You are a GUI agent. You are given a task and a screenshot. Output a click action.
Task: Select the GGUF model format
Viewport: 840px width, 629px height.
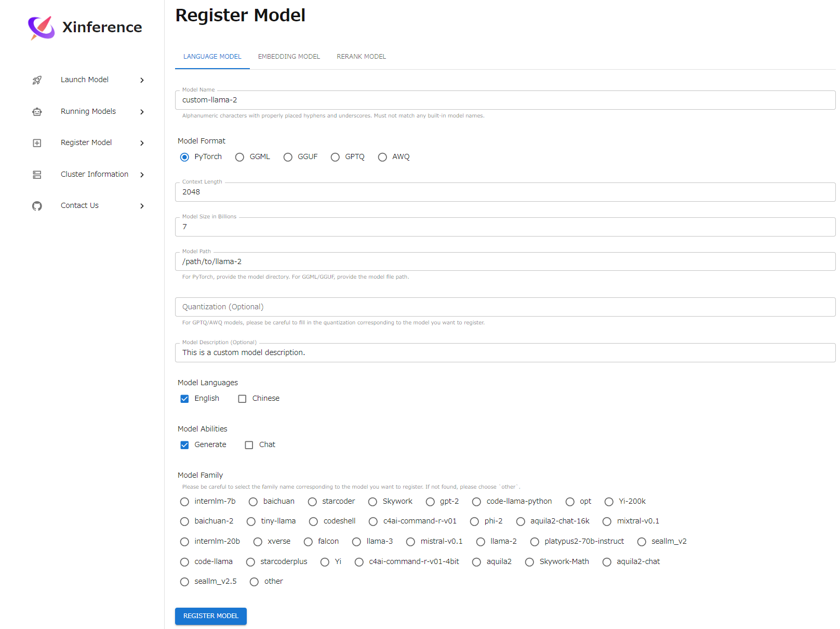tap(288, 156)
